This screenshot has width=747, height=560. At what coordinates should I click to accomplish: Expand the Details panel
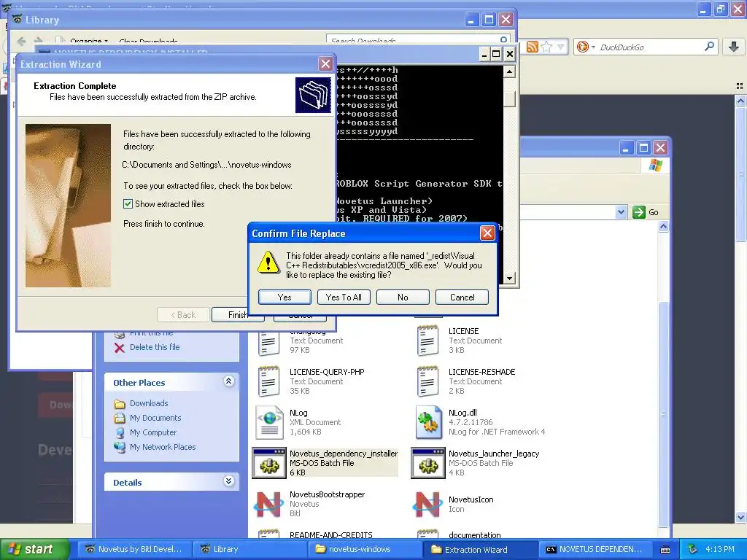coord(228,481)
